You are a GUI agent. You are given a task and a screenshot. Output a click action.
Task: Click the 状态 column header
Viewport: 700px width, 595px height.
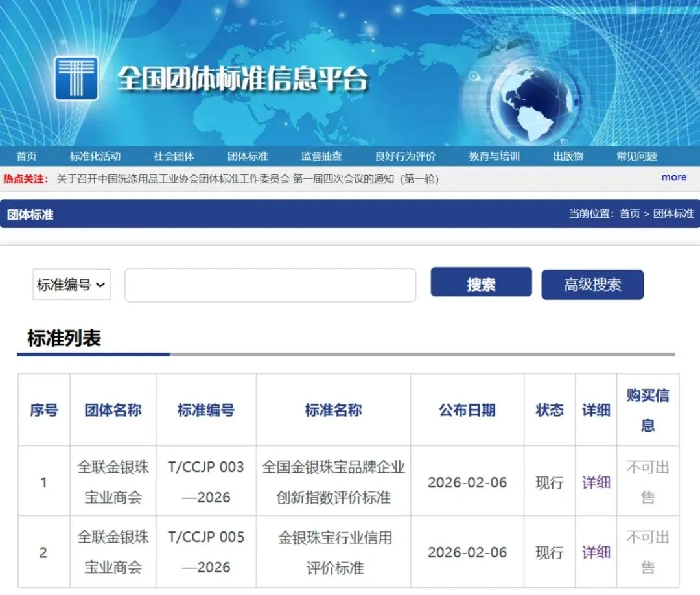tap(550, 410)
